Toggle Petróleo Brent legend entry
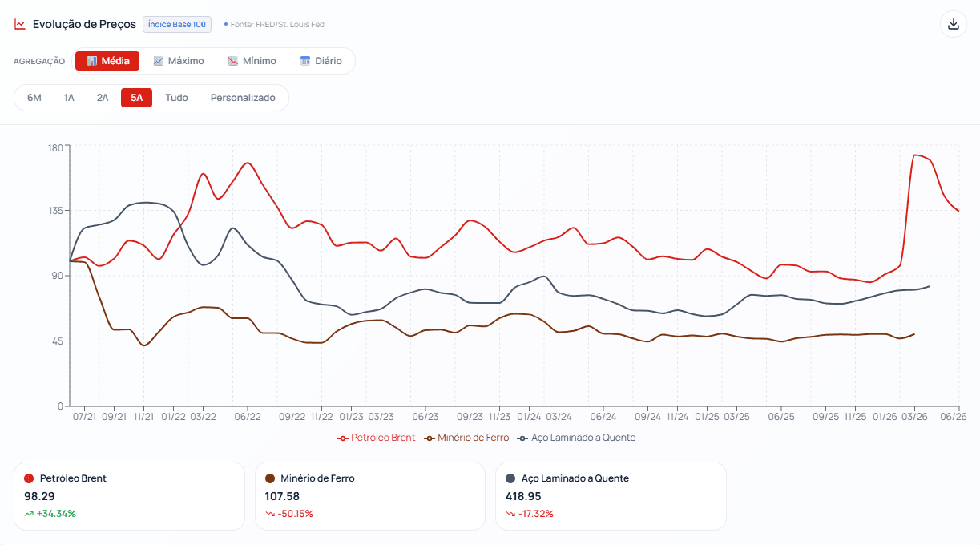The image size is (980, 545). tap(377, 438)
